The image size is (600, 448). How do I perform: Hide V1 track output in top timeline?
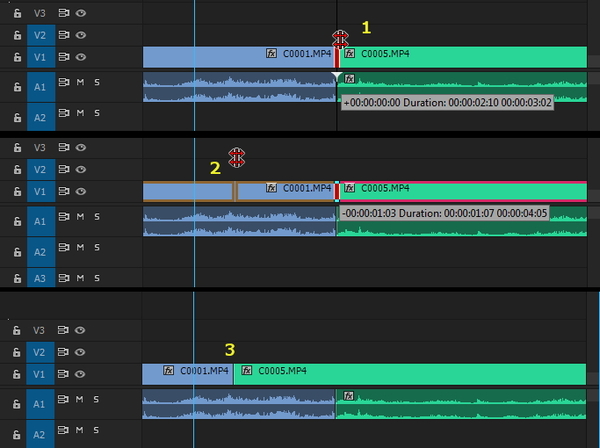pyautogui.click(x=80, y=57)
